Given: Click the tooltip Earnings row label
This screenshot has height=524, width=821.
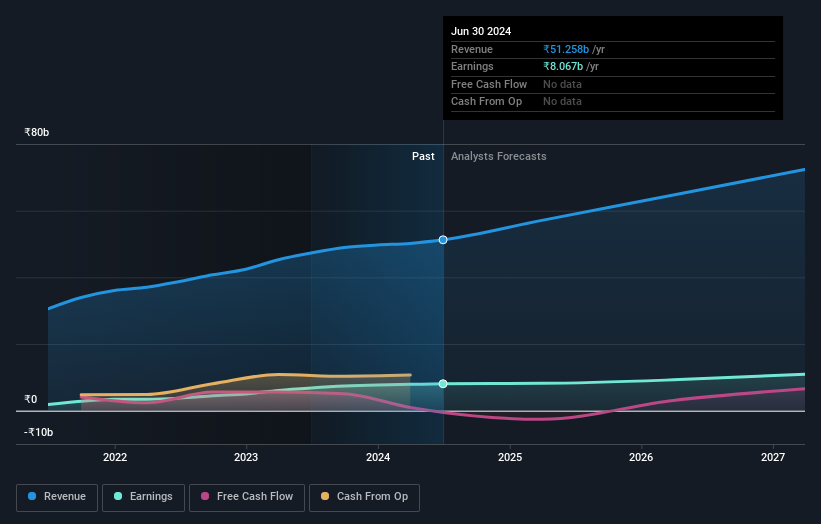Looking at the screenshot, I should pos(472,66).
